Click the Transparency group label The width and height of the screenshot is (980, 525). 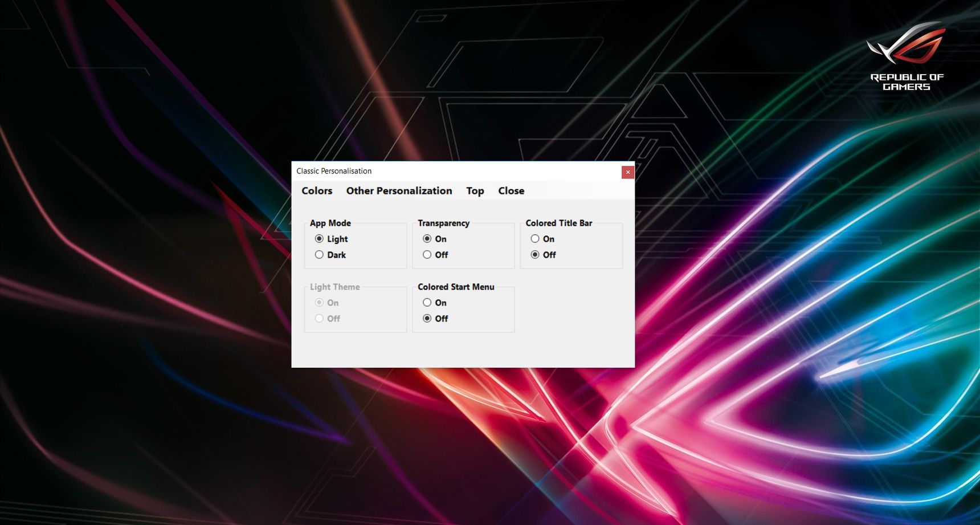(443, 223)
